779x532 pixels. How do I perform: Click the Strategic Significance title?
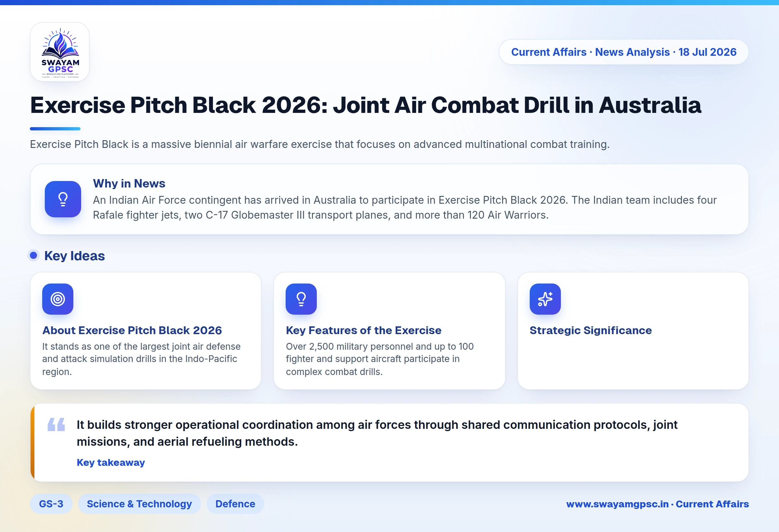point(591,330)
